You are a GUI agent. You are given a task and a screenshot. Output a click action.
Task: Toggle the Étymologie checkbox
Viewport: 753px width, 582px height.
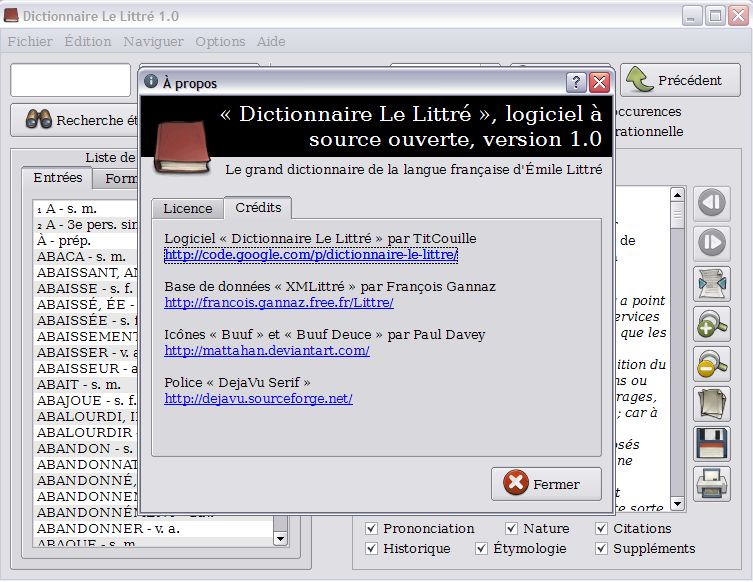click(x=481, y=548)
